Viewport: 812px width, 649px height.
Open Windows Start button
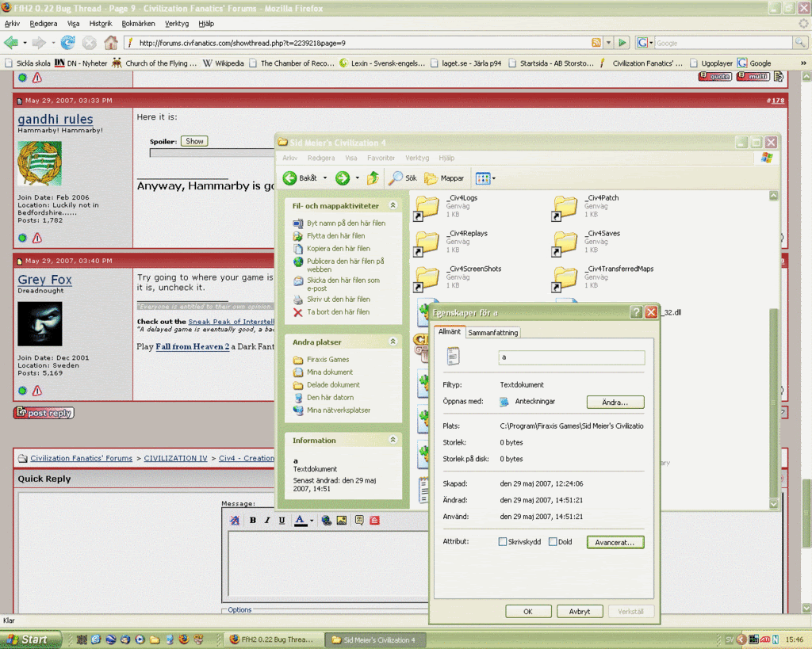pyautogui.click(x=30, y=639)
